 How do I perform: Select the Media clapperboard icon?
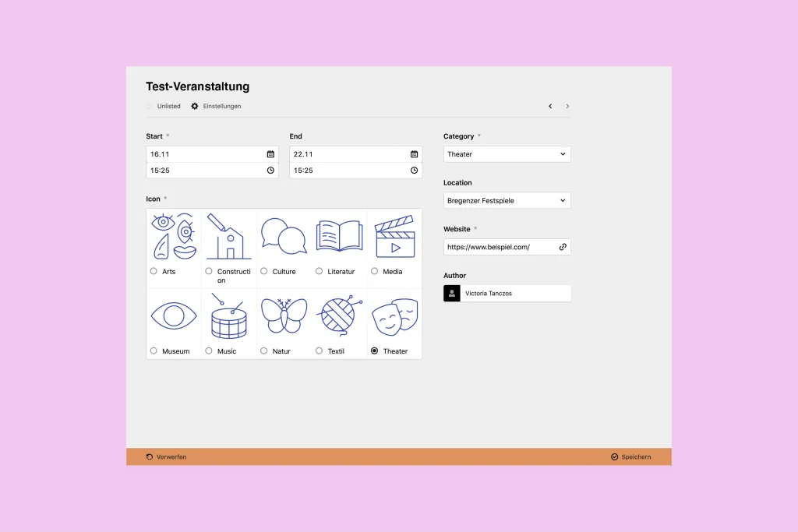coord(395,237)
